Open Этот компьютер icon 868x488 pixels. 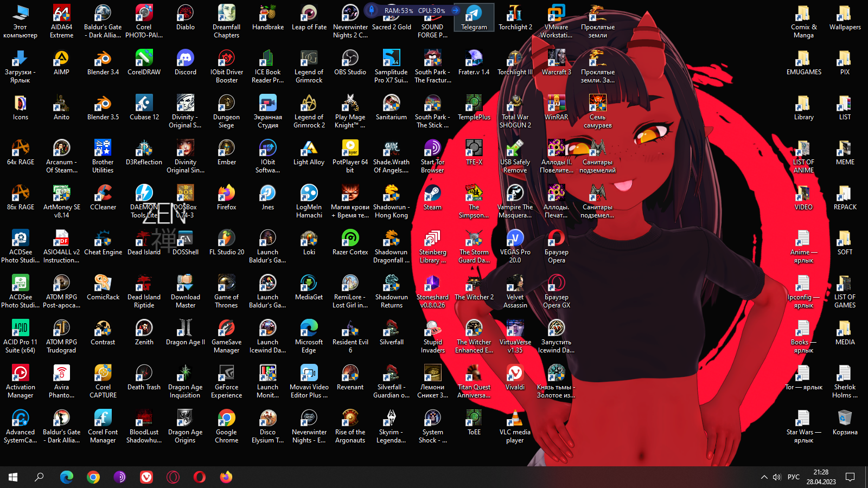(x=21, y=22)
